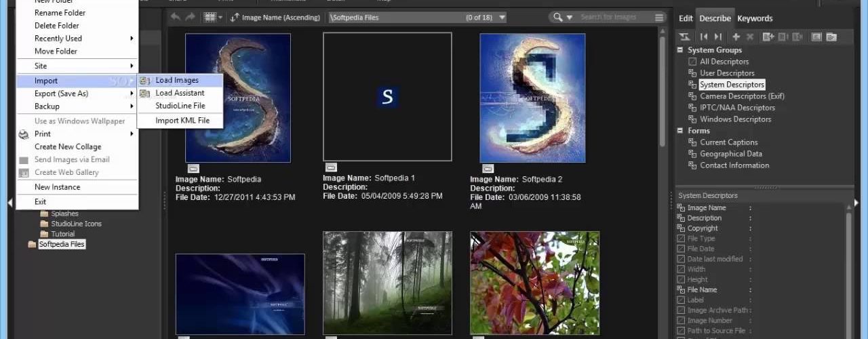This screenshot has height=339, width=868.
Task: Collapse the System Groups tree section
Action: point(680,50)
